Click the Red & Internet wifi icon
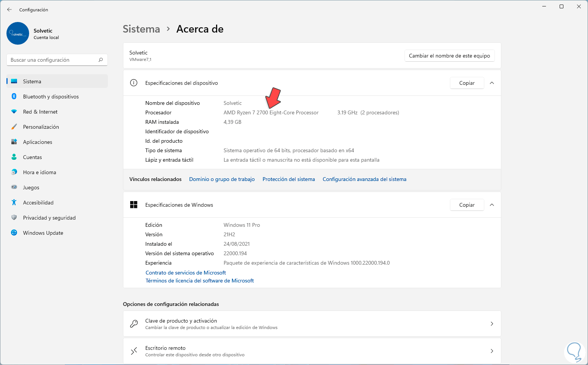This screenshot has height=365, width=588. [x=14, y=112]
